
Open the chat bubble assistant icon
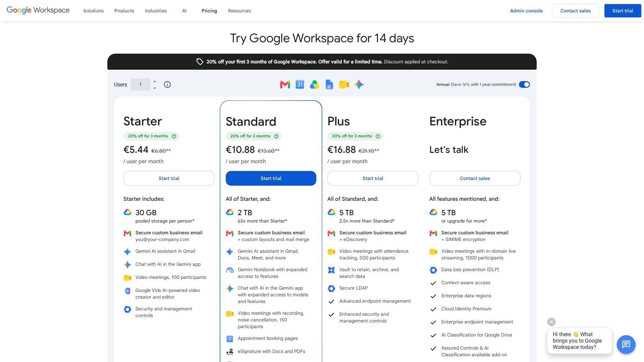point(626,344)
